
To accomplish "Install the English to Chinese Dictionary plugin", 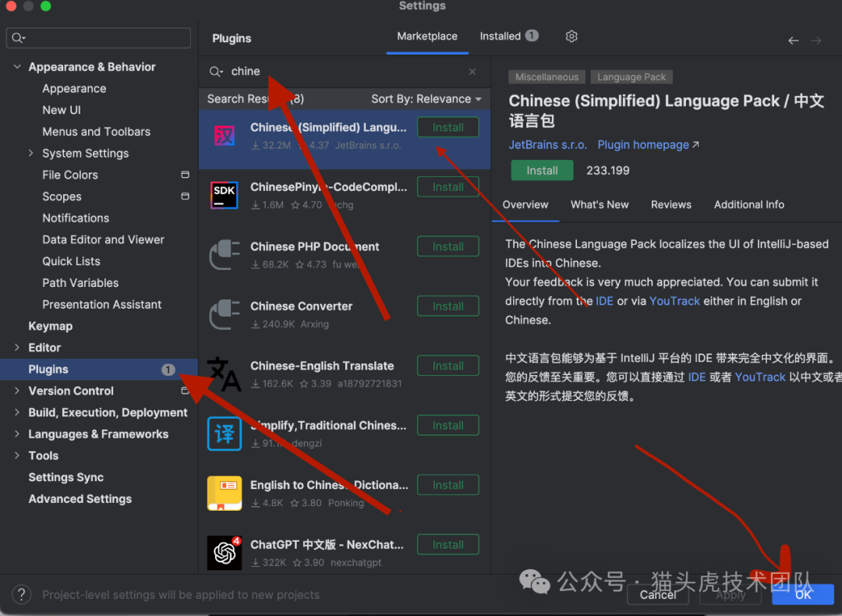I will coord(448,485).
